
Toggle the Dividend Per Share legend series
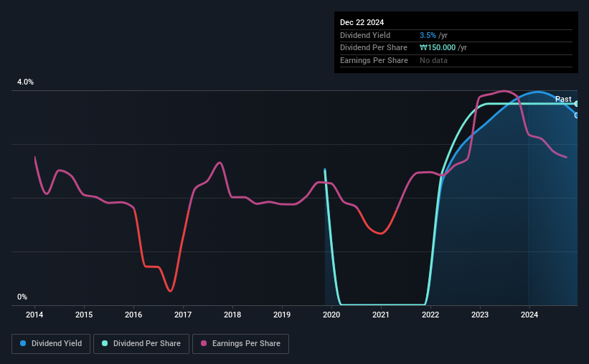coord(141,344)
